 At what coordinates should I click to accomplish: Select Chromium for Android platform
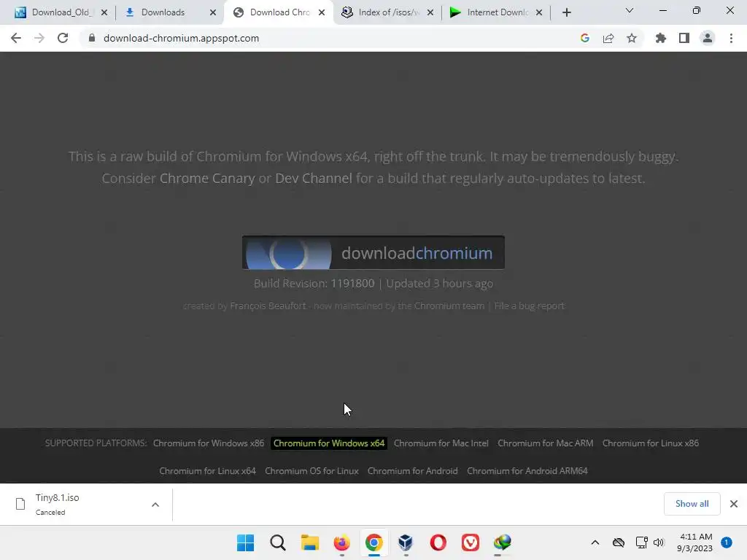(x=413, y=471)
